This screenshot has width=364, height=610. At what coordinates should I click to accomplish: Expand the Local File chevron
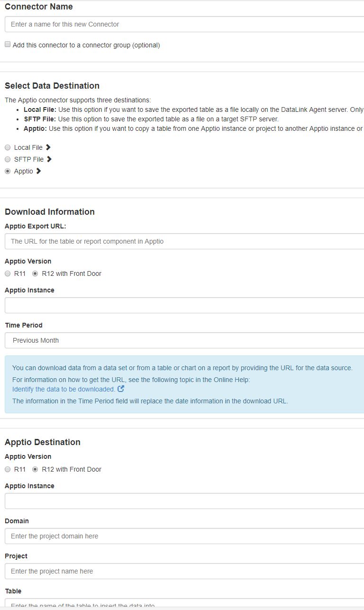point(48,147)
